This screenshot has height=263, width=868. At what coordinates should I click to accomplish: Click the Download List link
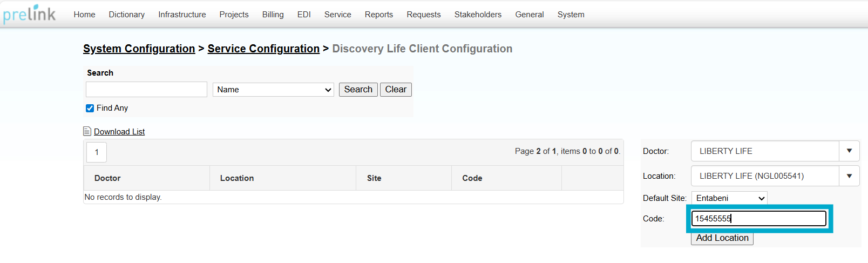click(119, 132)
